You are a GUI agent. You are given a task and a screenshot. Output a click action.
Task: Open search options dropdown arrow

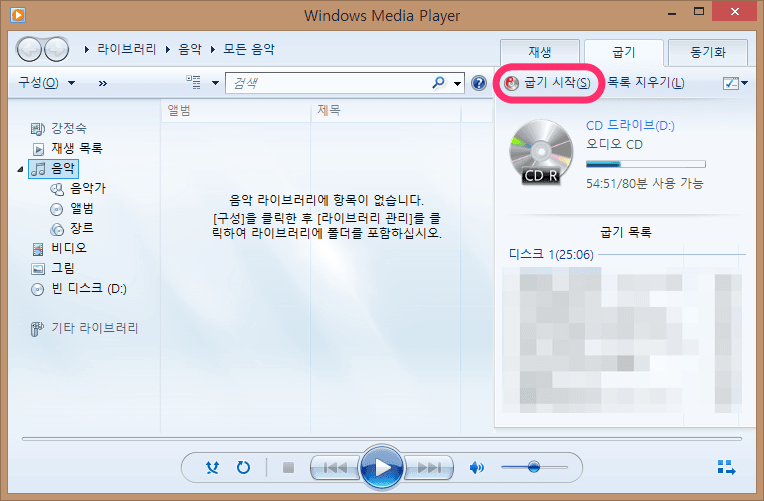pos(457,83)
